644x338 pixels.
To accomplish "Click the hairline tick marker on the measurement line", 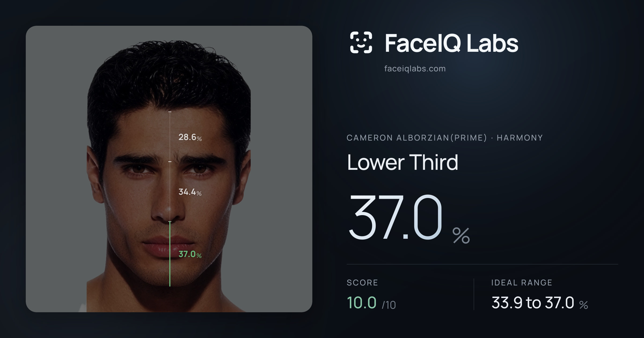I will coord(170,112).
